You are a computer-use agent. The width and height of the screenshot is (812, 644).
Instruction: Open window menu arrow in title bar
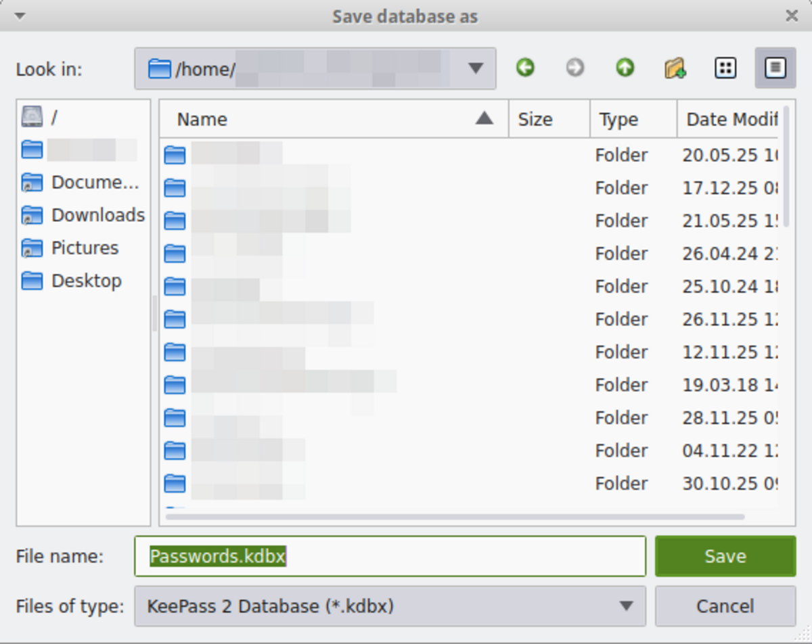[x=20, y=16]
